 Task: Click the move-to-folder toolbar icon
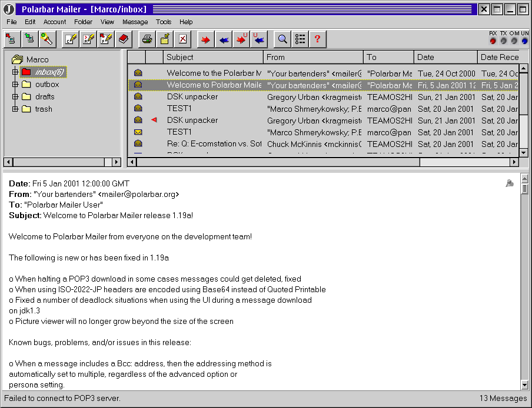[165, 39]
